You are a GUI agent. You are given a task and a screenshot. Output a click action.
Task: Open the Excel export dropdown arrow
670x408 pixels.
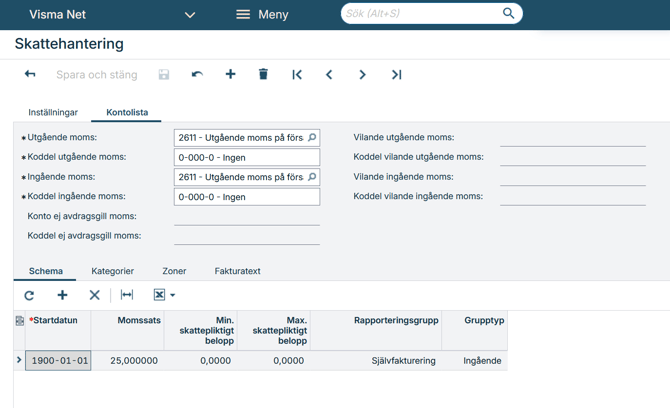[x=173, y=296]
